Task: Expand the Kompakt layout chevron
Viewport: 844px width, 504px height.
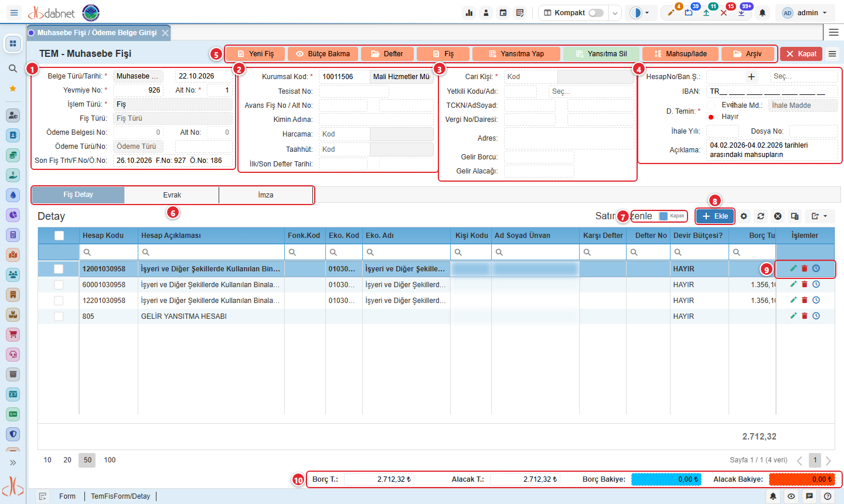Action: pyautogui.click(x=615, y=13)
